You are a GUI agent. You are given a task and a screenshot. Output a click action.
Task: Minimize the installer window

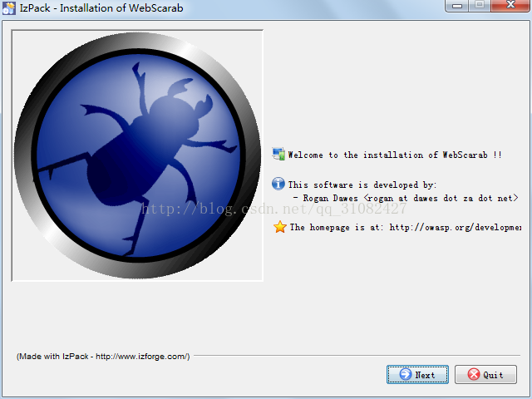pos(457,6)
